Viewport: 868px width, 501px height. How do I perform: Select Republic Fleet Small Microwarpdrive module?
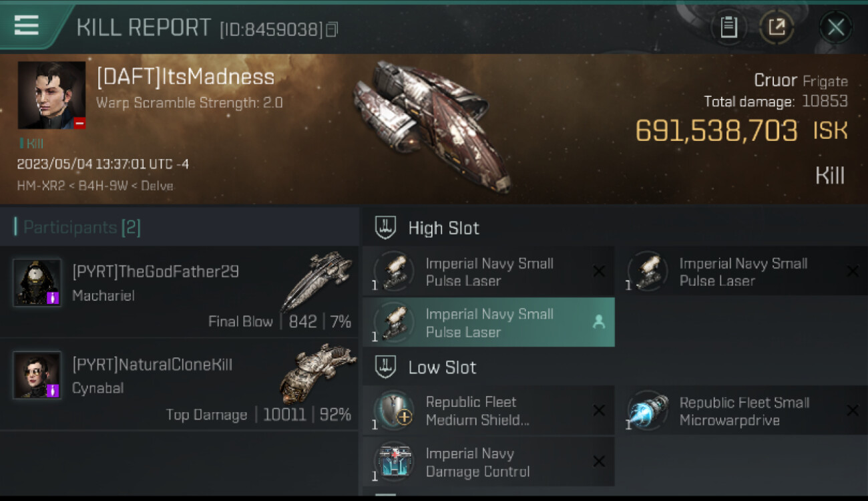click(741, 411)
